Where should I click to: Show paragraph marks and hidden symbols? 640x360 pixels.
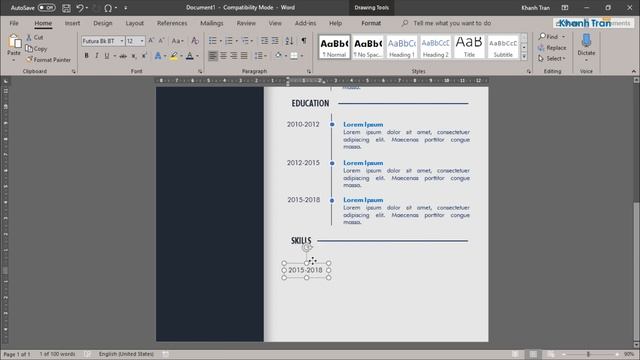(304, 40)
